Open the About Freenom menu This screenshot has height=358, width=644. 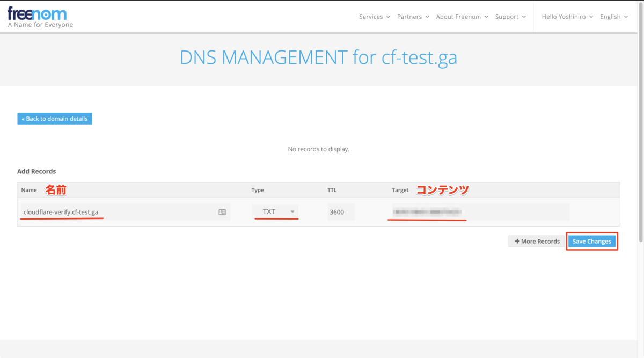pos(462,17)
